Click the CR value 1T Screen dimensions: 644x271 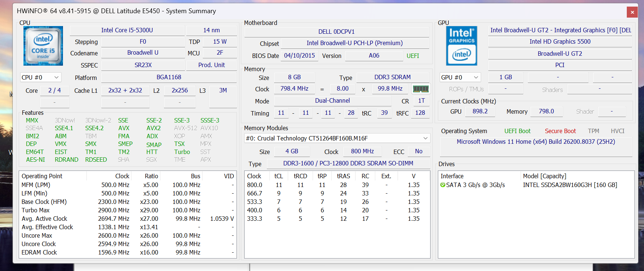(x=421, y=100)
